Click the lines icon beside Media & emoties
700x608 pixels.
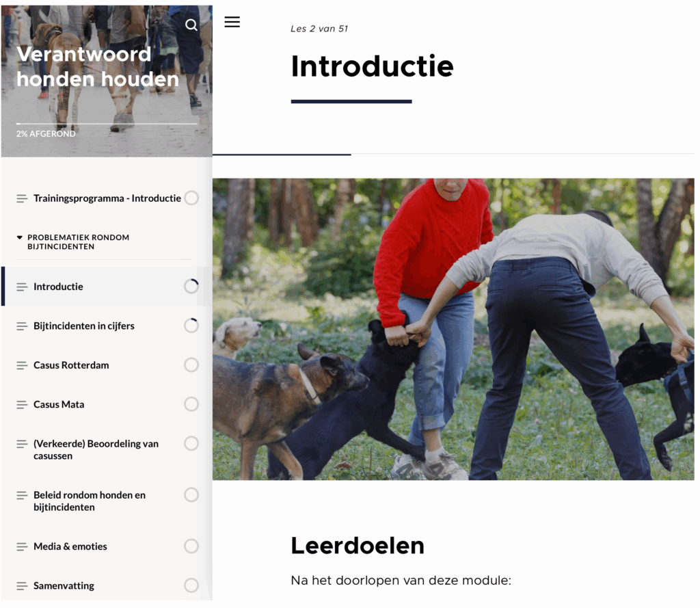click(22, 546)
